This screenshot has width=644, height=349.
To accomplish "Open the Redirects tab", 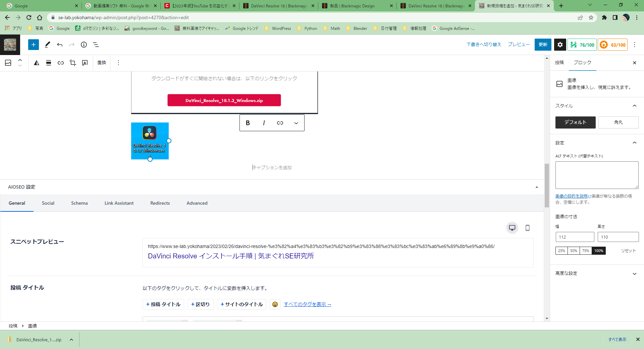I will click(160, 203).
